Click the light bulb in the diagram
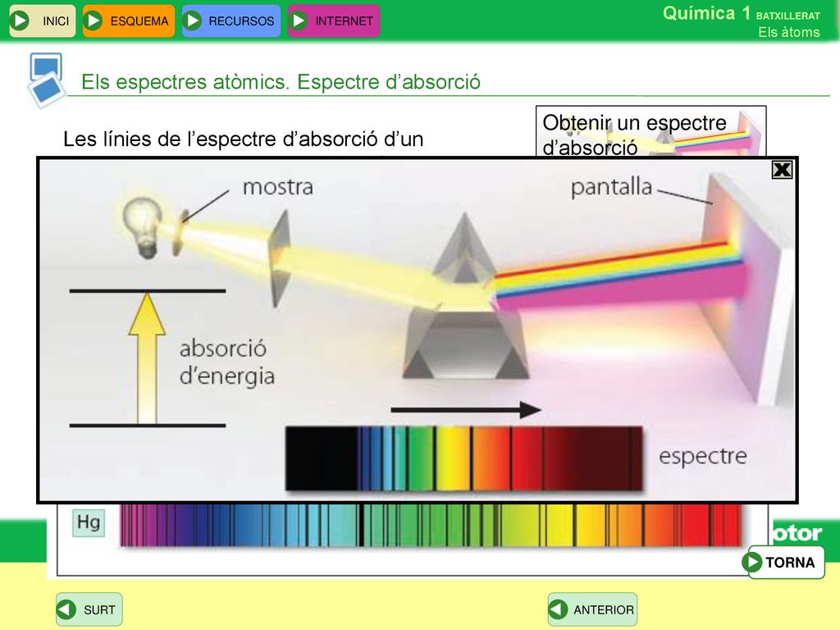The image size is (840, 630). coord(143,227)
